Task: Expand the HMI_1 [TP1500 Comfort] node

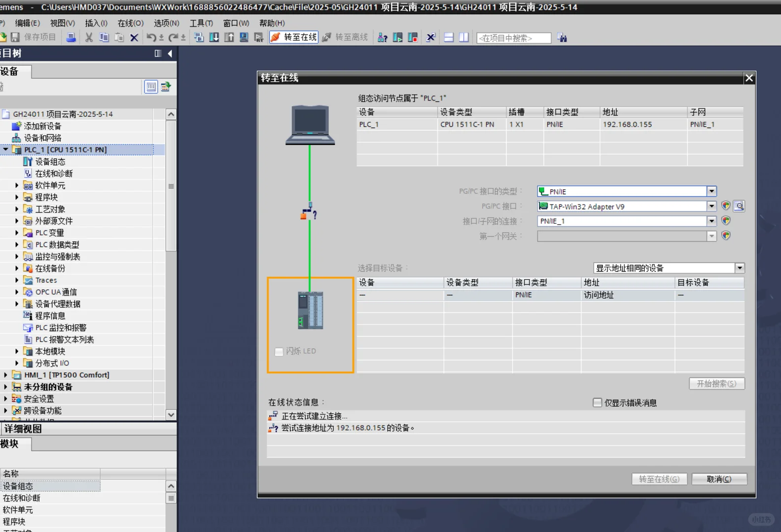Action: click(x=5, y=375)
